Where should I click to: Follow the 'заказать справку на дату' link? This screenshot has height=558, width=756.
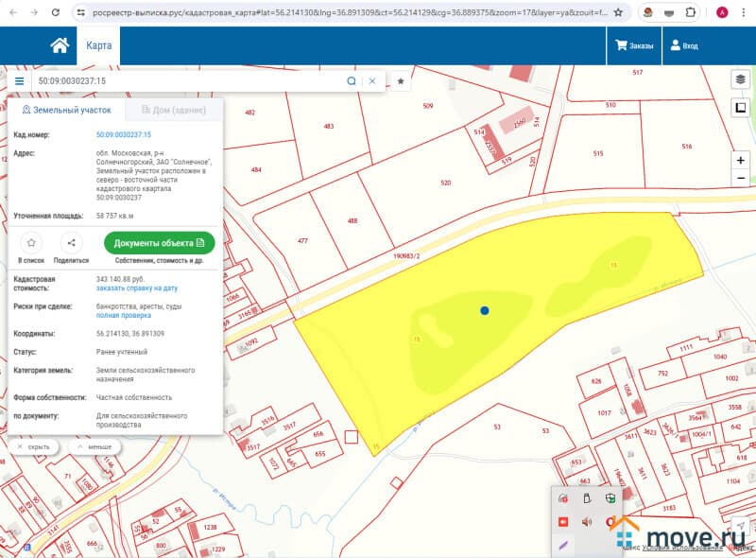[x=137, y=288]
